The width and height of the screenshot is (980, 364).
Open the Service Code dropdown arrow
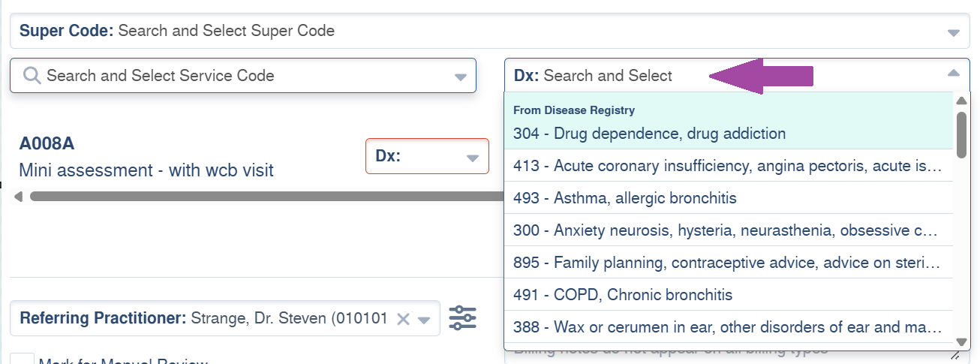pyautogui.click(x=461, y=77)
